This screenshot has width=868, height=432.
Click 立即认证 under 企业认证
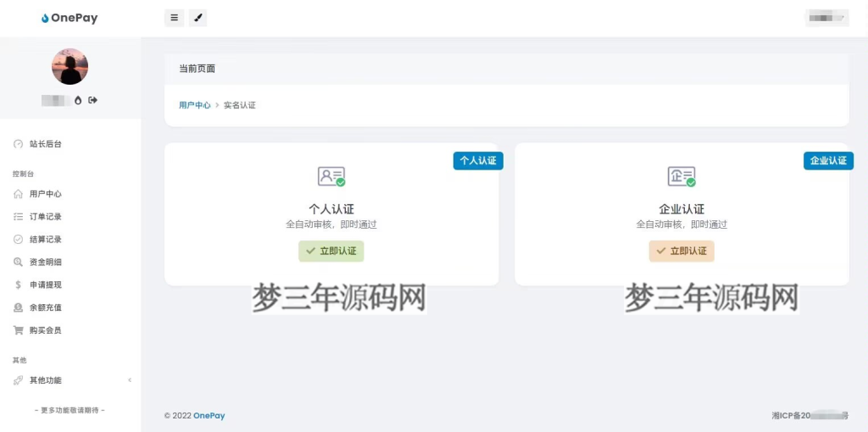(682, 251)
